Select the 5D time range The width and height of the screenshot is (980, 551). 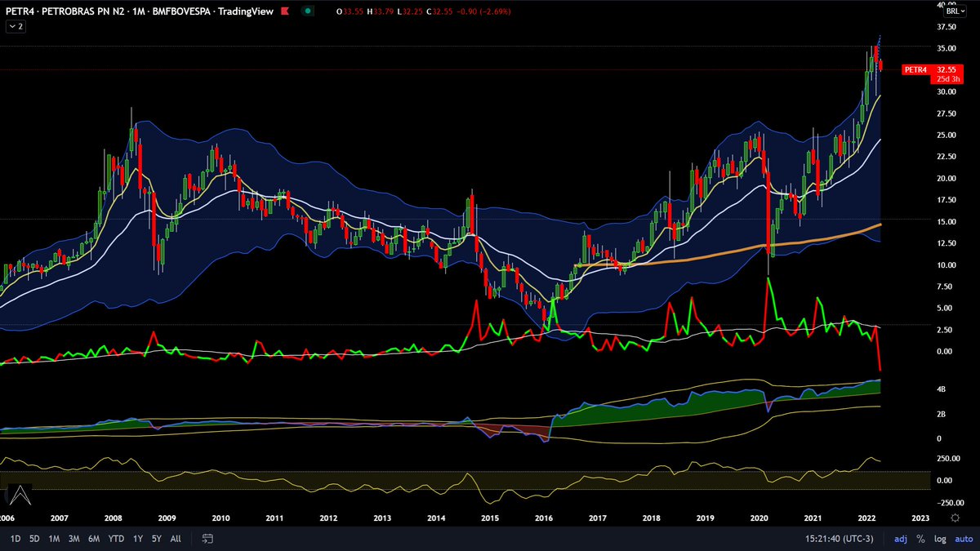coord(35,539)
